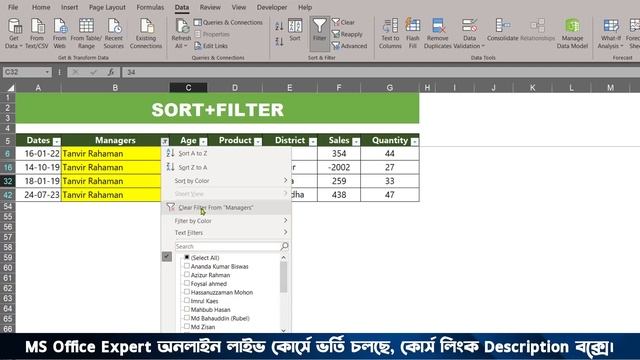640x360 pixels.
Task: Open the Home ribbon tab
Action: tap(41, 7)
